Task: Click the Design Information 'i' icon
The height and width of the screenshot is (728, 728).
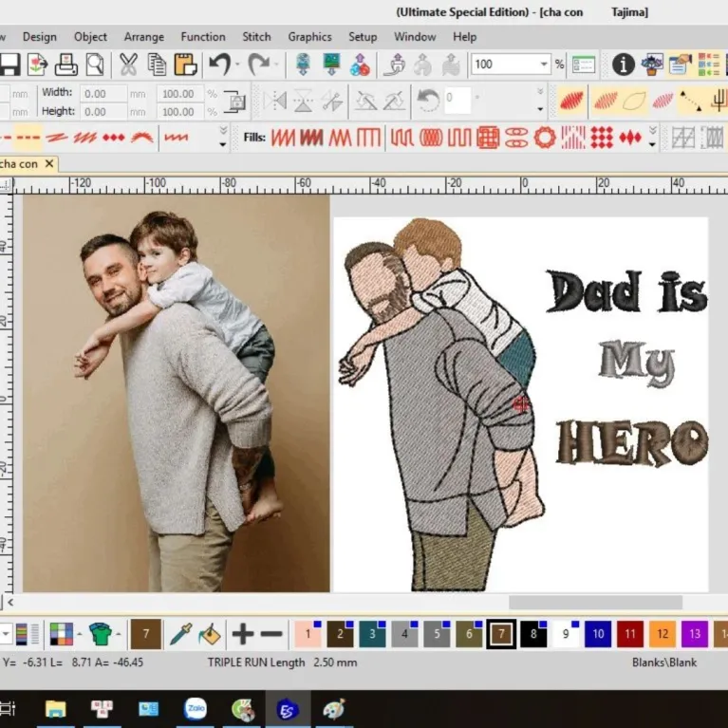Action: tap(623, 65)
